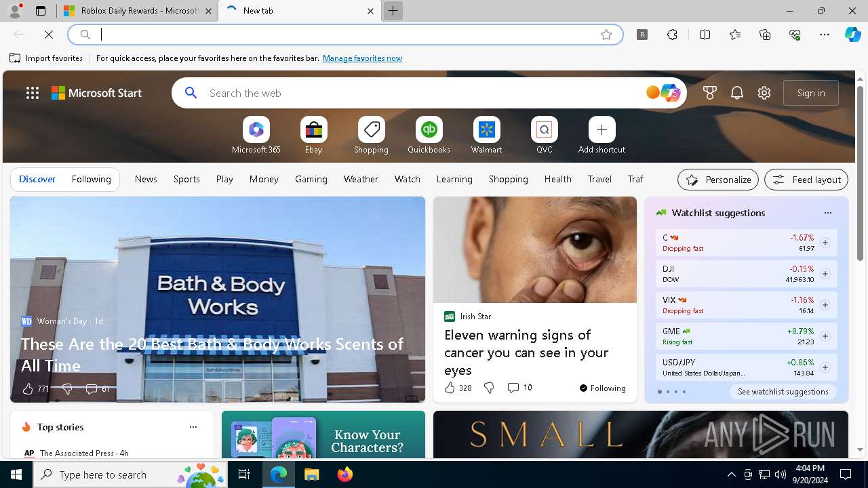Open Feed layout options
Viewport: 868px width, 488px height.
806,180
